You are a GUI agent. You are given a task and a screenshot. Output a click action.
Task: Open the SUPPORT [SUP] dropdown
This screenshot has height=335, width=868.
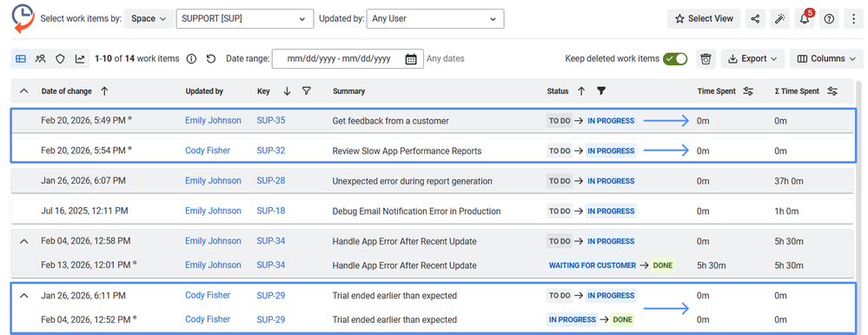point(245,18)
